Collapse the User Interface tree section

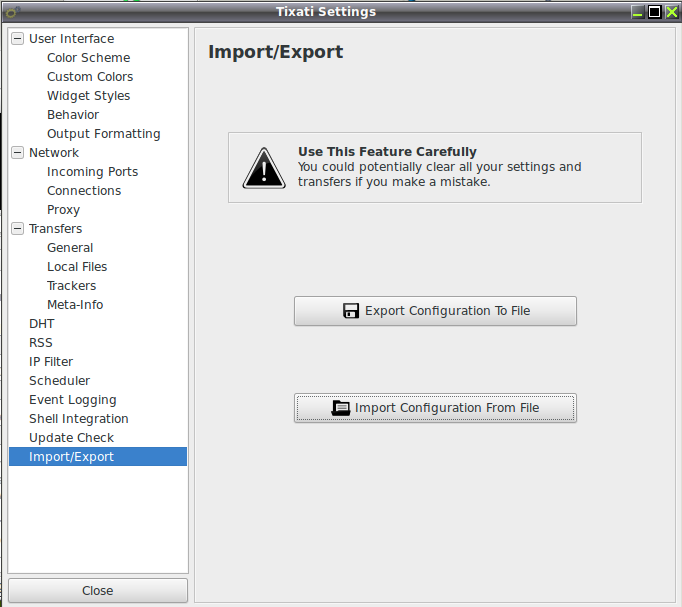(17, 39)
